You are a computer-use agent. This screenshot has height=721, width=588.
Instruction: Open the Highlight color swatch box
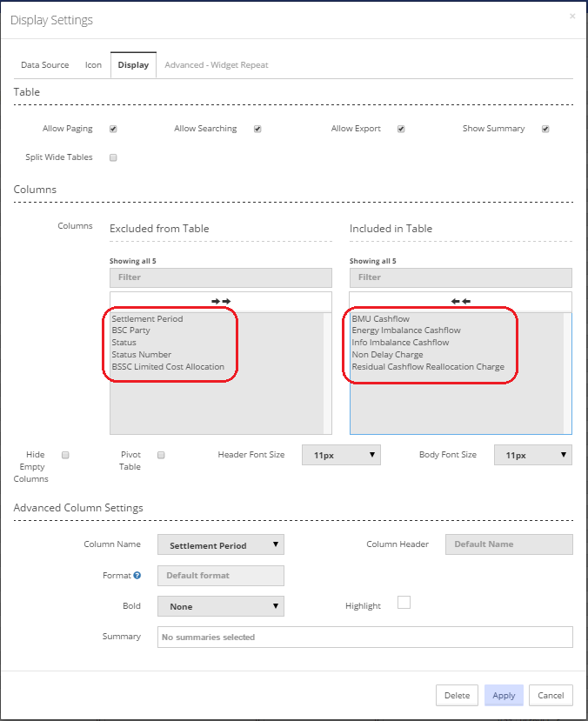click(404, 603)
